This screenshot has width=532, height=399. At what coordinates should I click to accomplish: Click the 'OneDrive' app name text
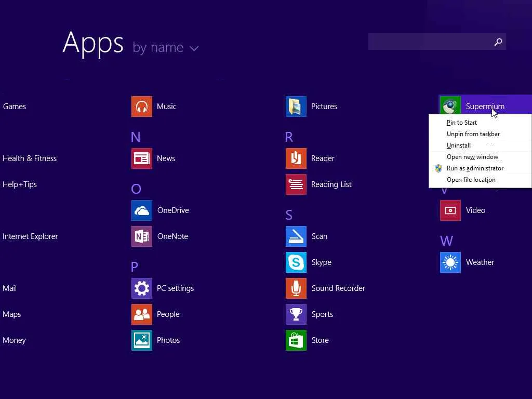(173, 210)
